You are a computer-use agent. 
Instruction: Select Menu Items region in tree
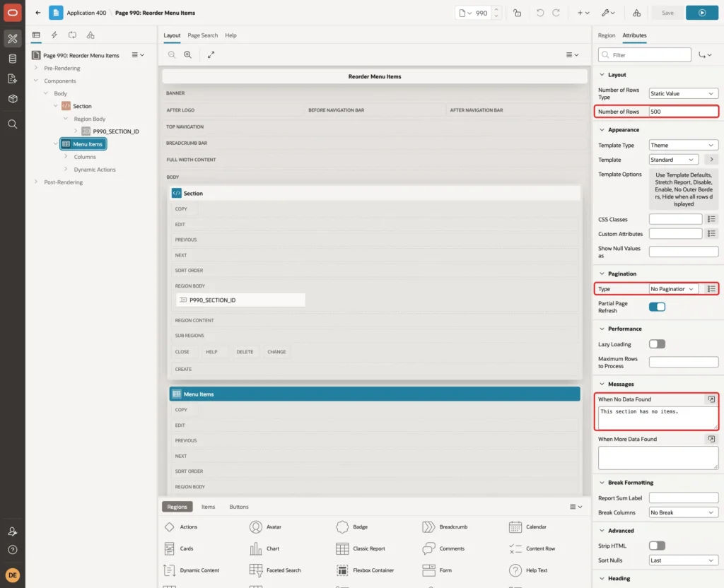(83, 144)
